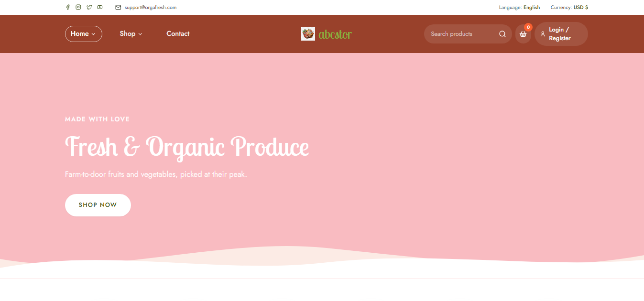This screenshot has height=301, width=644.
Task: Click the user account icon
Action: pos(543,34)
